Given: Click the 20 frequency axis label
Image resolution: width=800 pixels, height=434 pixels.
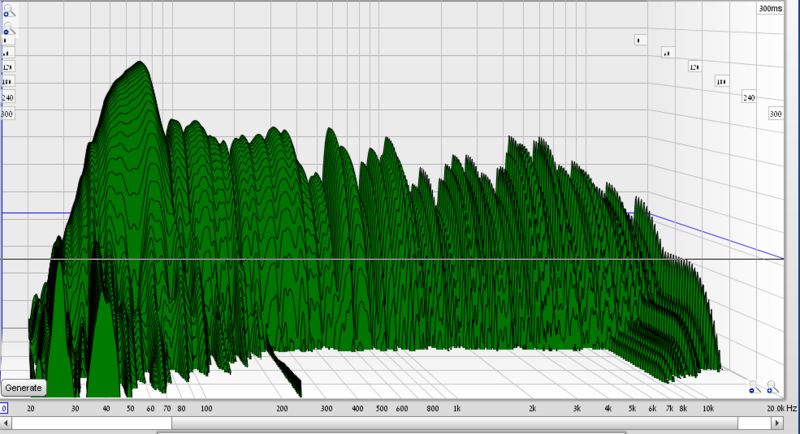Looking at the screenshot, I should (x=31, y=409).
